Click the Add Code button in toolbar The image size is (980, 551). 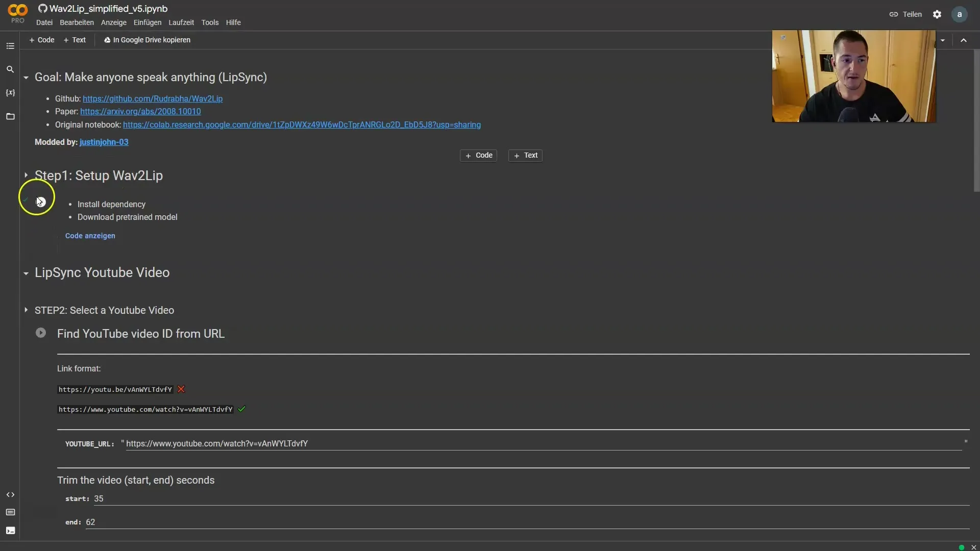(42, 40)
